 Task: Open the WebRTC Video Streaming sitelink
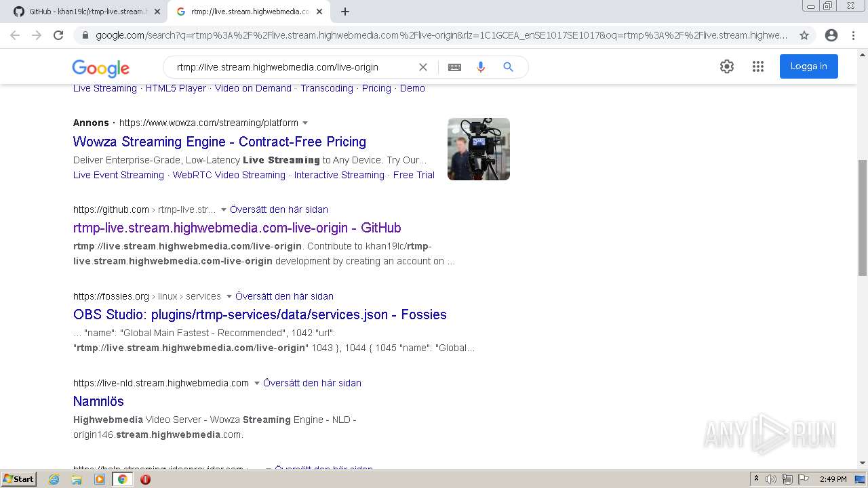pos(229,175)
